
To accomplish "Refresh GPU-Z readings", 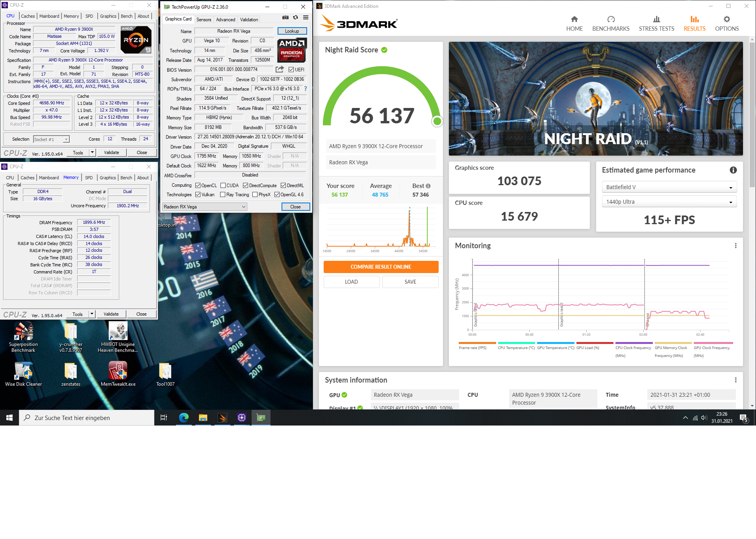I will tap(295, 17).
